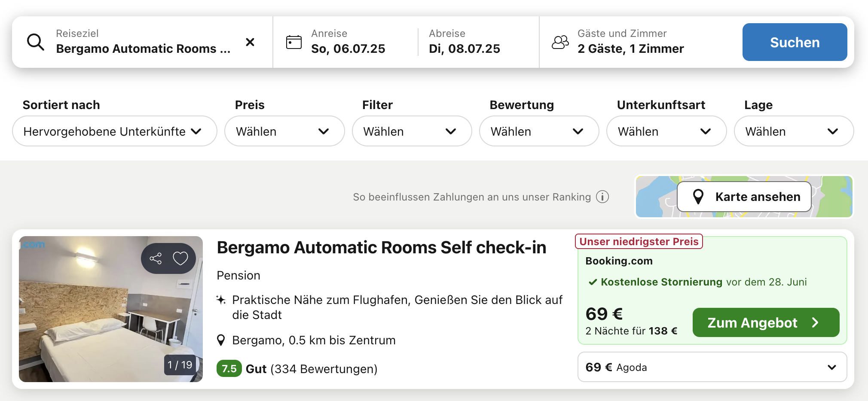Click the 7.5 rating score badge

pyautogui.click(x=229, y=369)
